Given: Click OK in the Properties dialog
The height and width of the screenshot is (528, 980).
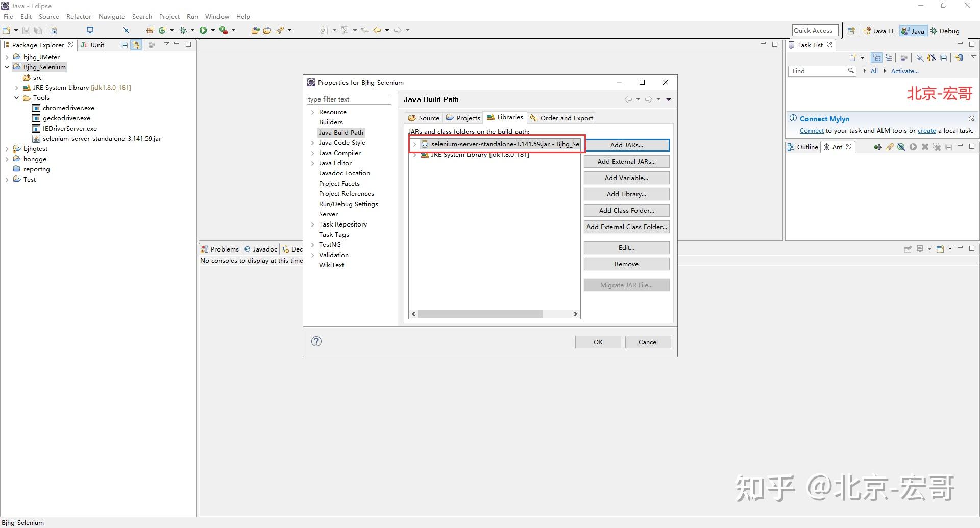Looking at the screenshot, I should click(x=598, y=342).
